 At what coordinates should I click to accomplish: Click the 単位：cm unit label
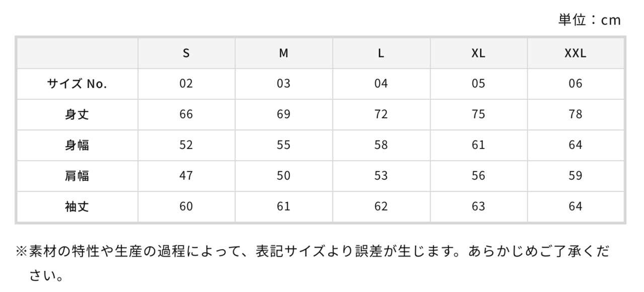click(x=590, y=20)
